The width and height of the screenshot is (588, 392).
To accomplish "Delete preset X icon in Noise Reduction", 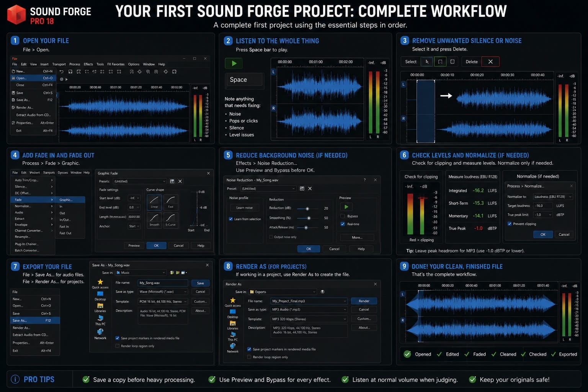I will click(310, 189).
